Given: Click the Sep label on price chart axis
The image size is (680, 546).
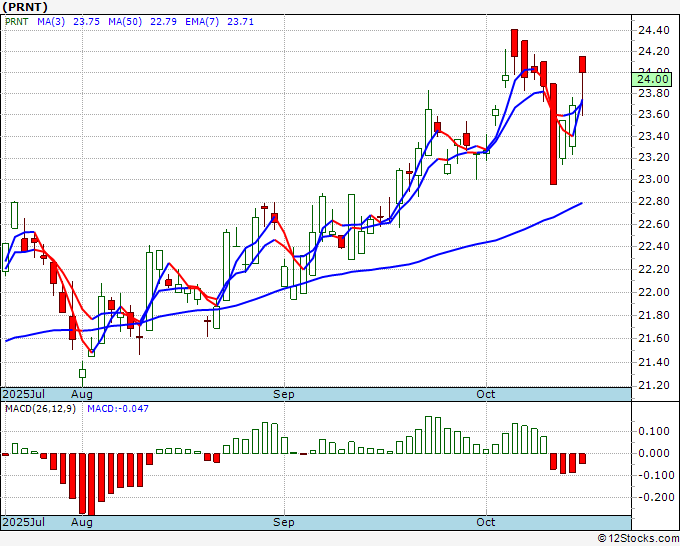Looking at the screenshot, I should 284,394.
